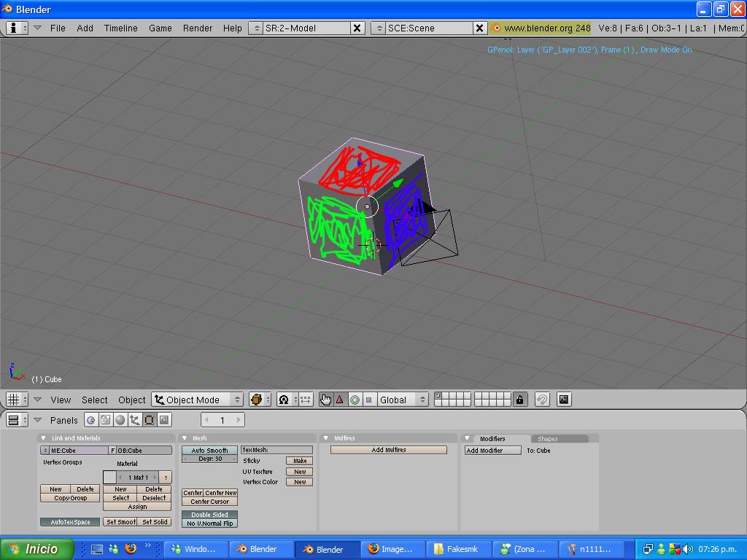Toggle move object centers only icon
The image size is (747, 560).
tap(305, 400)
